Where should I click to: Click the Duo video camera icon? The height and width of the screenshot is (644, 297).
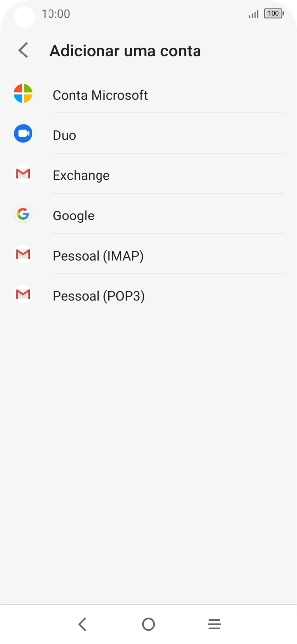click(23, 134)
